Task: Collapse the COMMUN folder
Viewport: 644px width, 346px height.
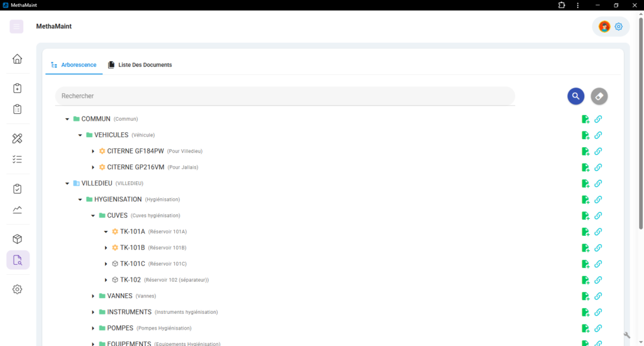Action: click(x=67, y=119)
